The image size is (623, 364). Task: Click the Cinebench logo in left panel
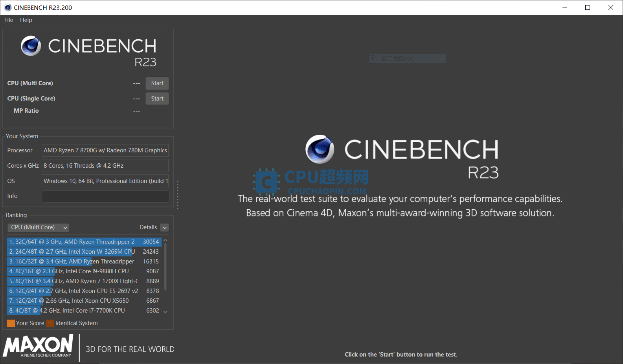click(31, 46)
